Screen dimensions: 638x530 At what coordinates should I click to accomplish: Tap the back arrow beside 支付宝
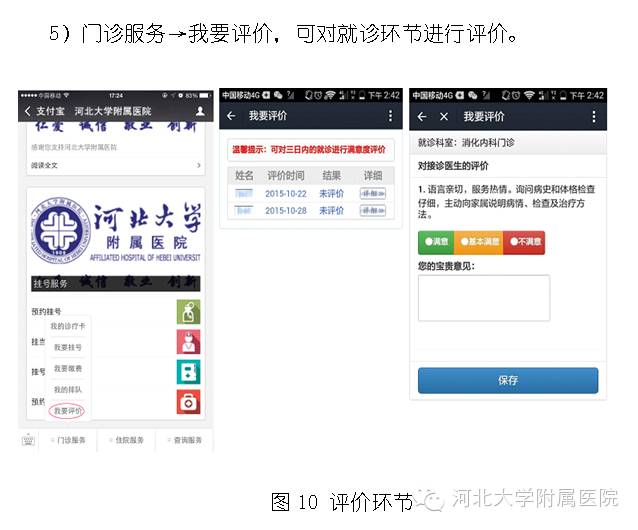tap(28, 111)
